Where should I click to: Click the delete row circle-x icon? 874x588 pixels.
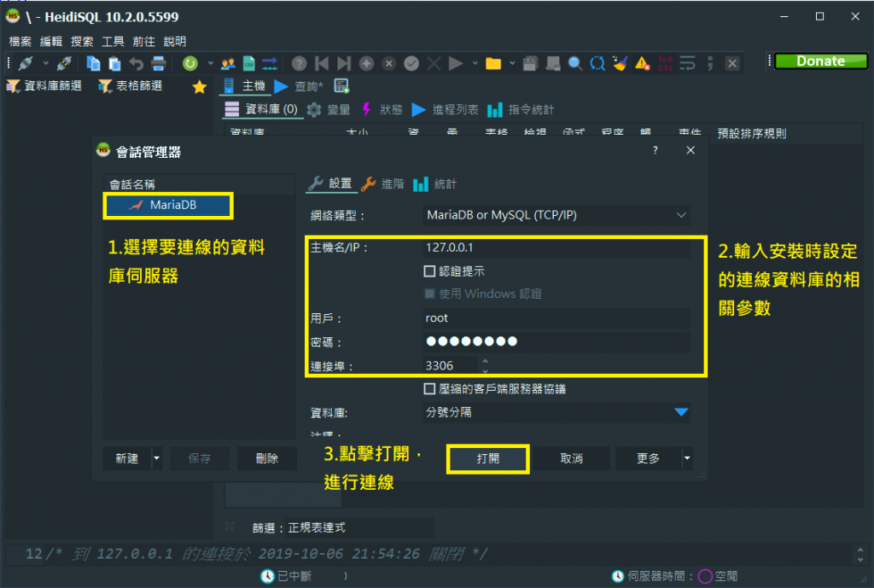pos(389,63)
